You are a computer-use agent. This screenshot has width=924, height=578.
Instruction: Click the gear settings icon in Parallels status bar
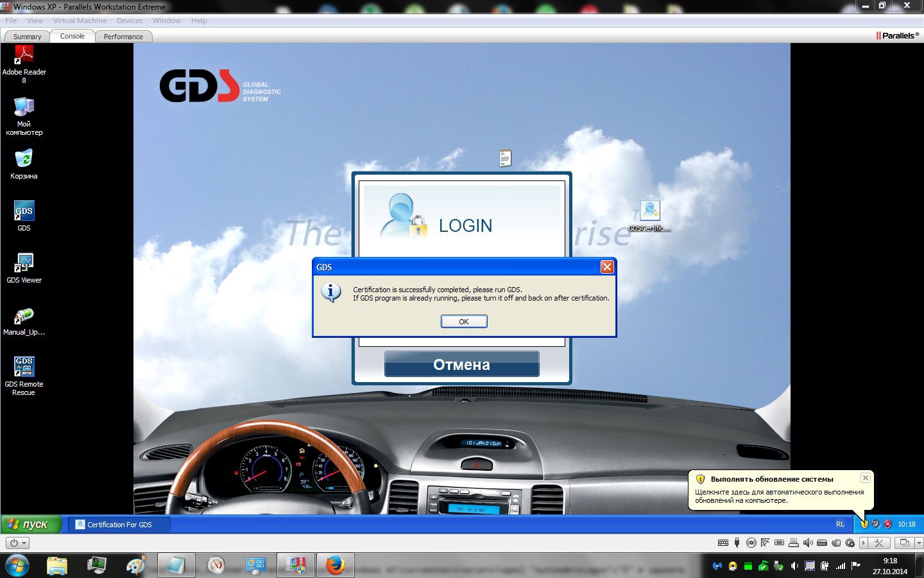click(850, 543)
